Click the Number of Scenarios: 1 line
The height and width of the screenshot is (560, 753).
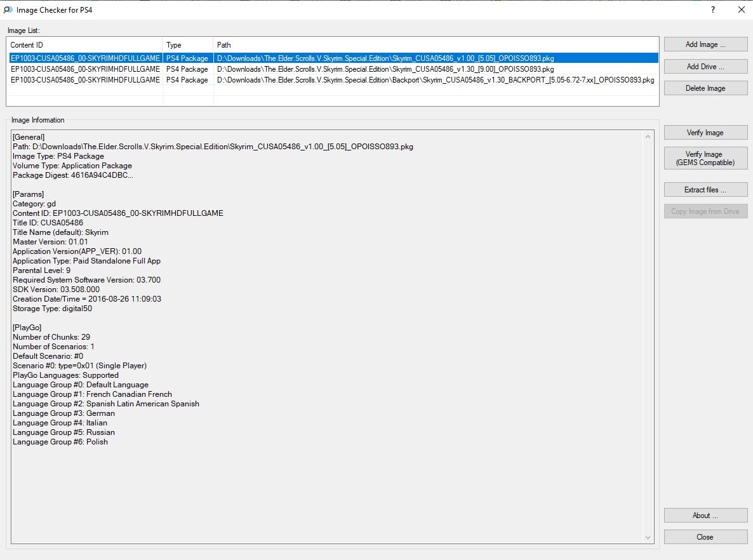click(54, 347)
